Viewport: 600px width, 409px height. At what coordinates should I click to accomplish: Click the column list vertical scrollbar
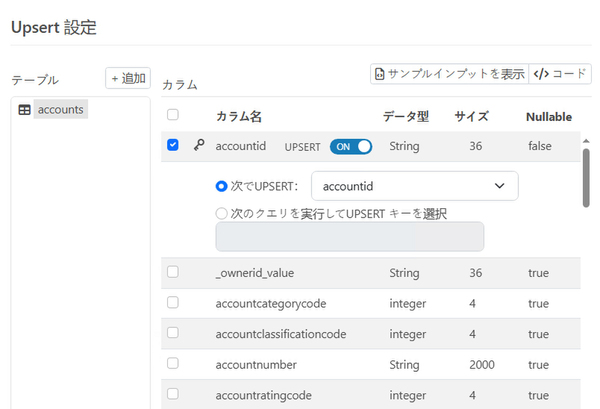click(x=586, y=178)
